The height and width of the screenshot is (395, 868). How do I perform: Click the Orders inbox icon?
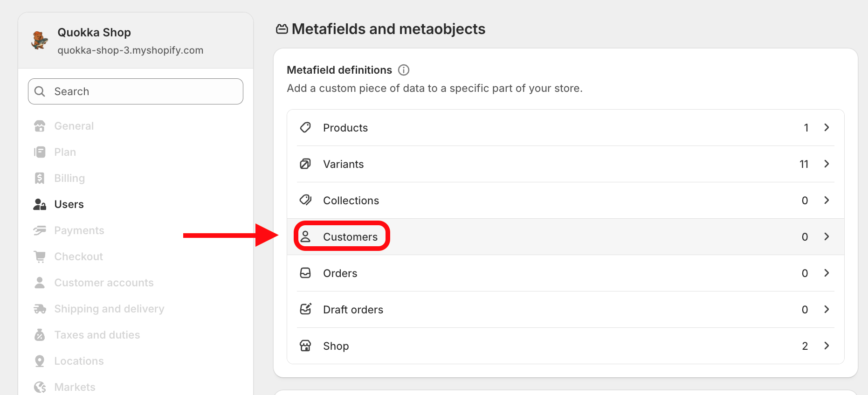tap(305, 273)
